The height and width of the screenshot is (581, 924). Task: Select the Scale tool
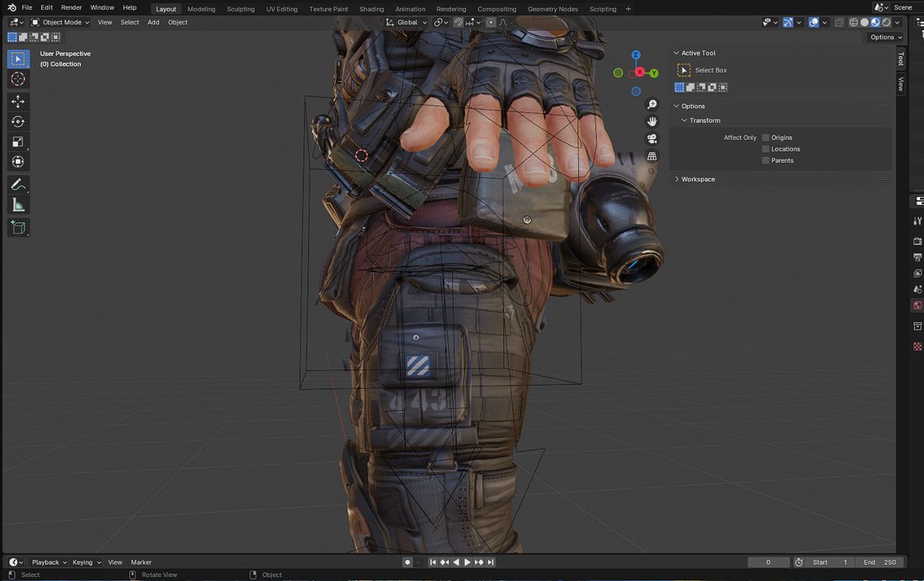tap(18, 142)
